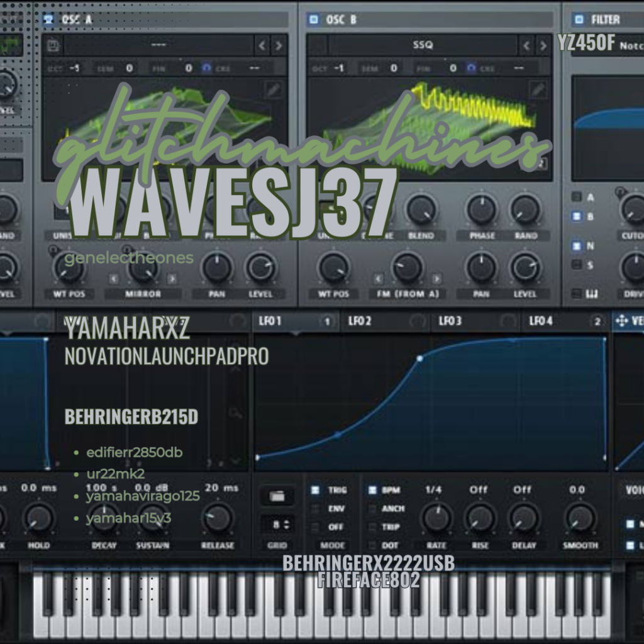Screen dimensions: 644x644
Task: Click the OSC B BLEND knob
Action: coord(421,209)
